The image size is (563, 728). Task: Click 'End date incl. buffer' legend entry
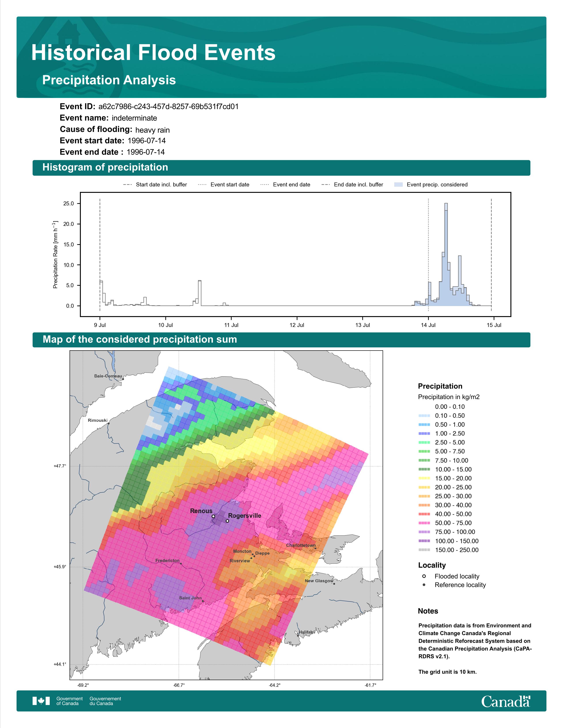tap(353, 185)
